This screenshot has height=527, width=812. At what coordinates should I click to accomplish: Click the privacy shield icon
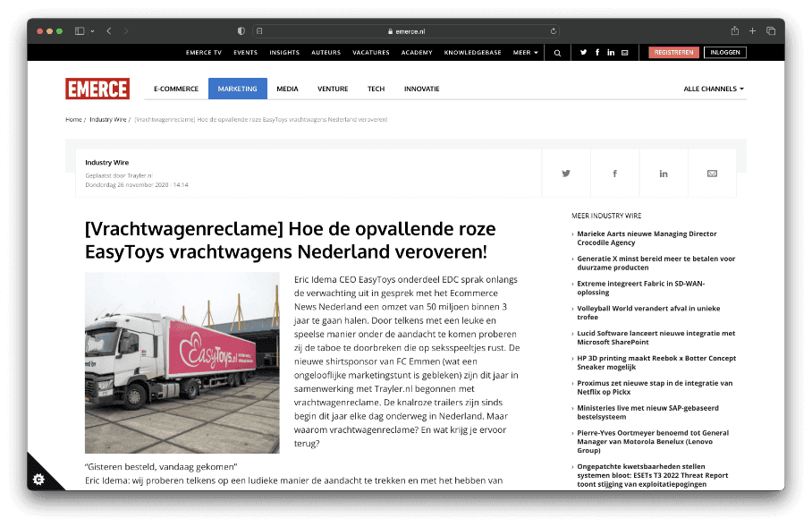click(x=241, y=31)
